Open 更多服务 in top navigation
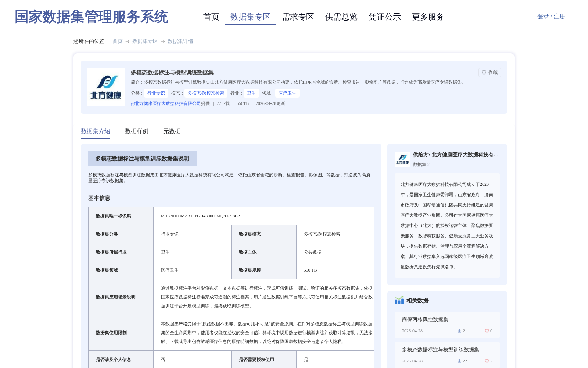 [x=428, y=17]
